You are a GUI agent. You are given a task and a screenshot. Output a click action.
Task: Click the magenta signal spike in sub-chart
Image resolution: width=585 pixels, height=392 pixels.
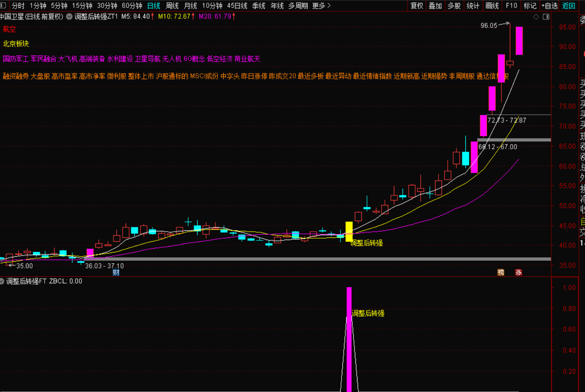point(349,338)
